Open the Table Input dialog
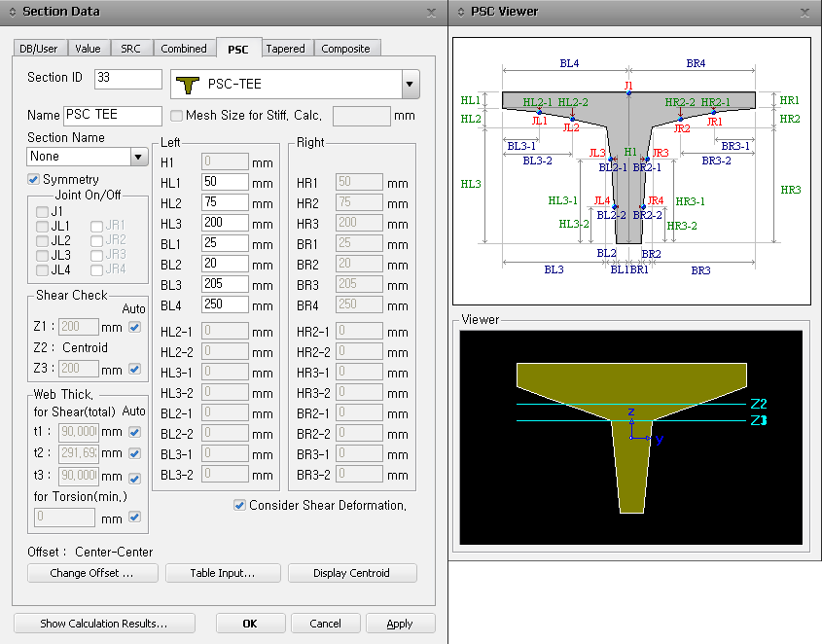 coord(223,573)
